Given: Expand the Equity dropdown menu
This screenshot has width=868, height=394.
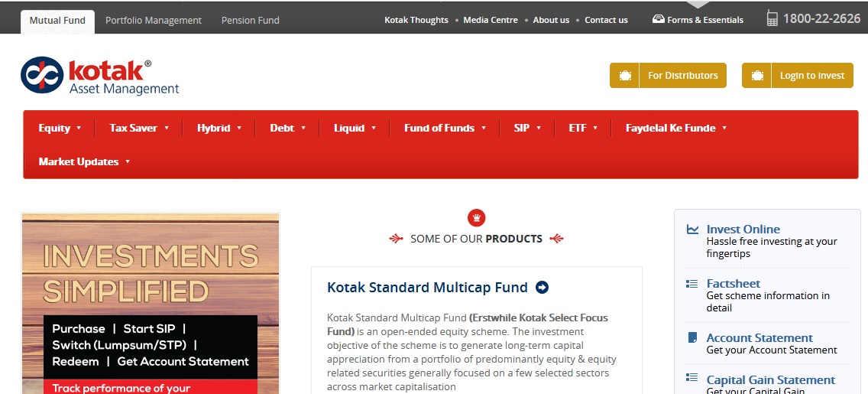Looking at the screenshot, I should [x=60, y=128].
